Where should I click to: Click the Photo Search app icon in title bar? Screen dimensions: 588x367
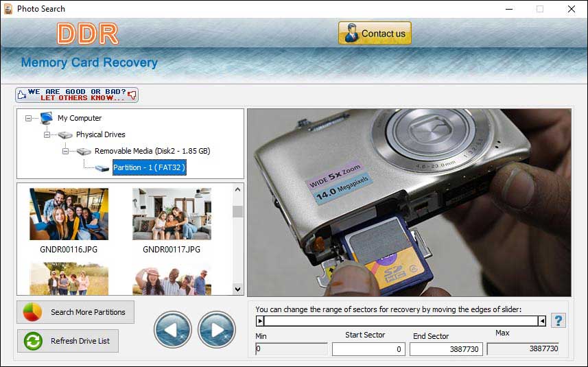pyautogui.click(x=8, y=9)
